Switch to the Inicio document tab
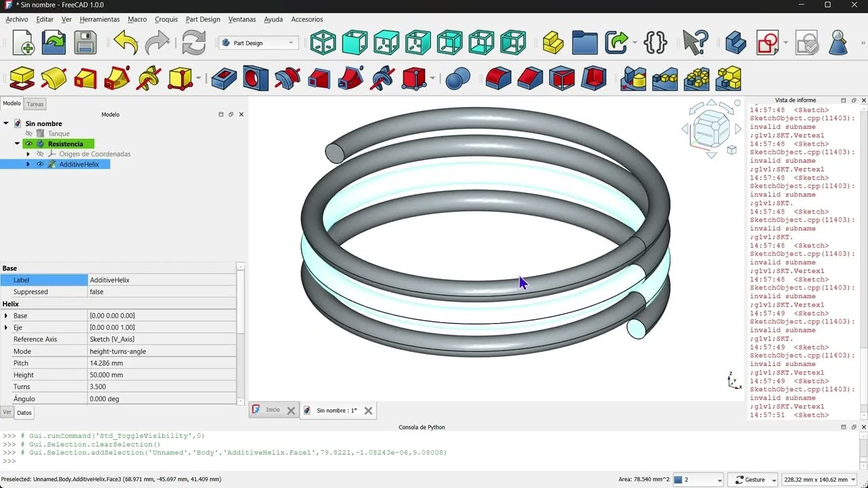The image size is (868, 488). pyautogui.click(x=273, y=410)
